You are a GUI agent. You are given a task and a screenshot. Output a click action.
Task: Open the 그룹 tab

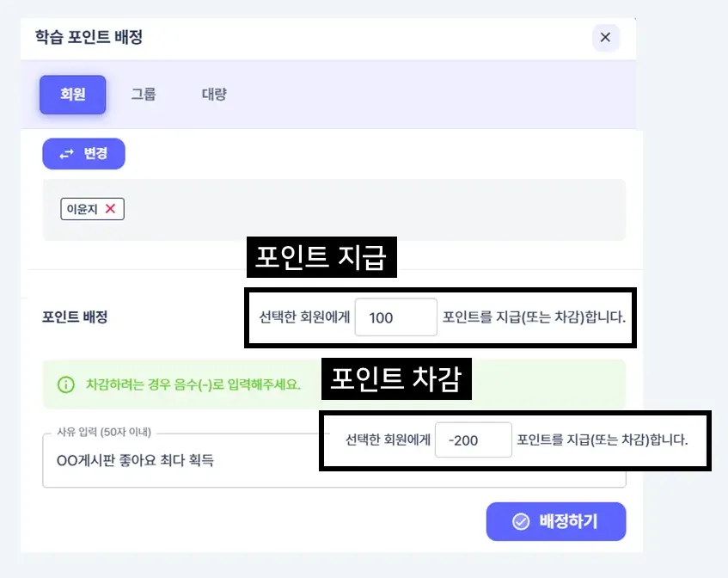(144, 95)
